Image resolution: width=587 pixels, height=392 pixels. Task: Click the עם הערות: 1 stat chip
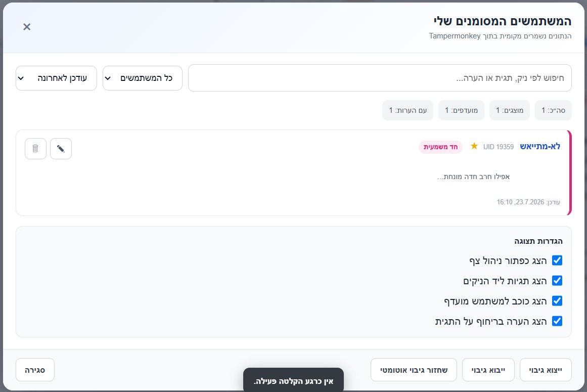(x=408, y=110)
